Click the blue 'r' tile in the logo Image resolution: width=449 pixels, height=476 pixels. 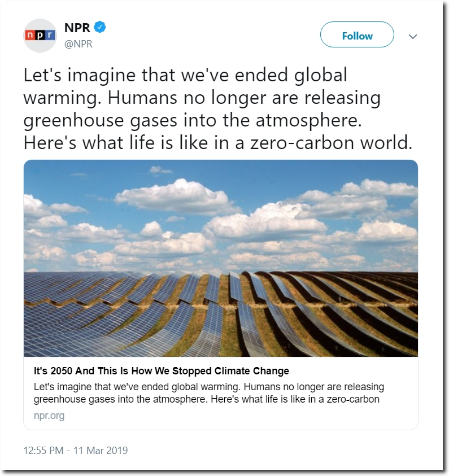pyautogui.click(x=50, y=35)
